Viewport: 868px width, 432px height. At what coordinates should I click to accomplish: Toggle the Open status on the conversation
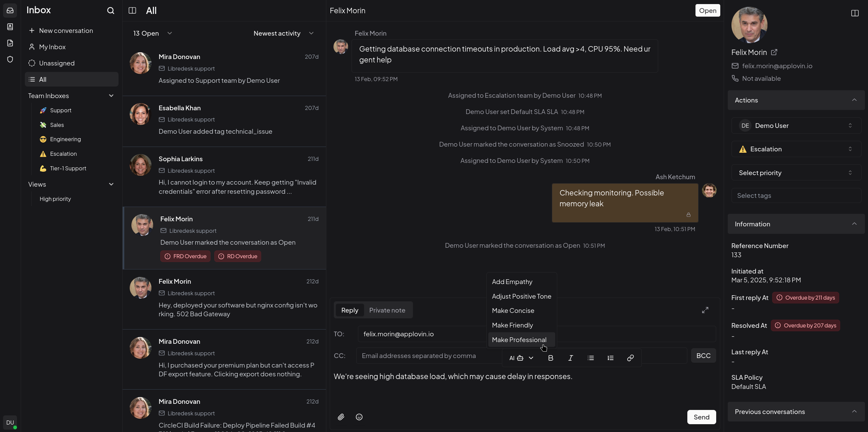click(707, 11)
